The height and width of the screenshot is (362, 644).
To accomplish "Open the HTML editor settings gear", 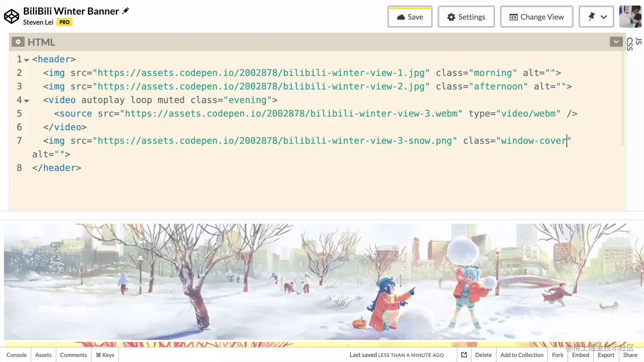I will point(18,42).
